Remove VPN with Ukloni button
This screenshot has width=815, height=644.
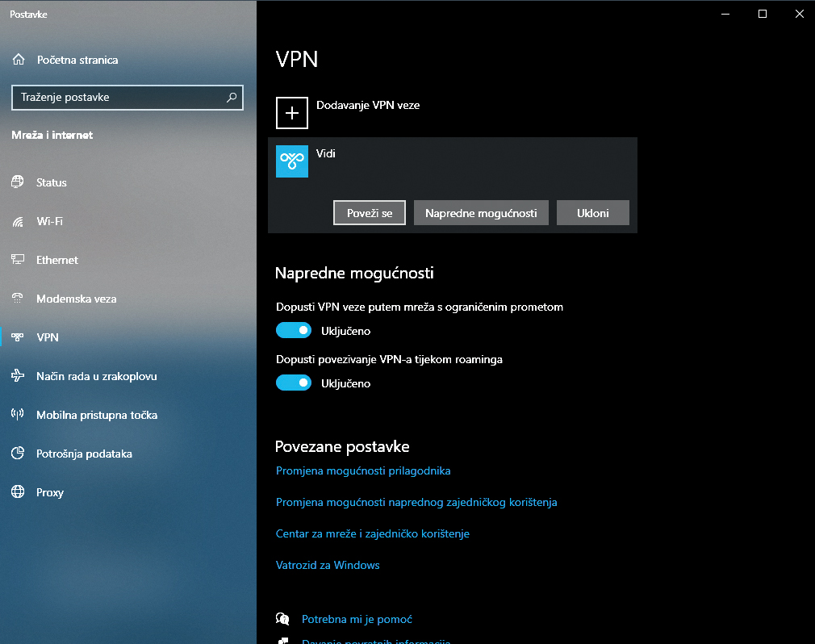(592, 213)
